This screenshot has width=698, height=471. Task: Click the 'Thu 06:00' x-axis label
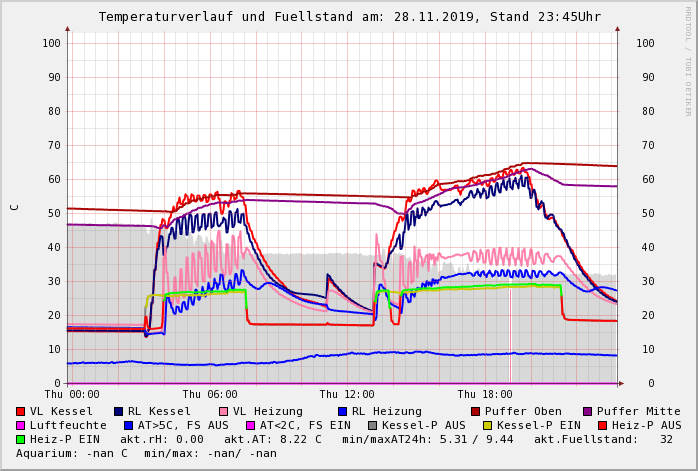(x=210, y=394)
